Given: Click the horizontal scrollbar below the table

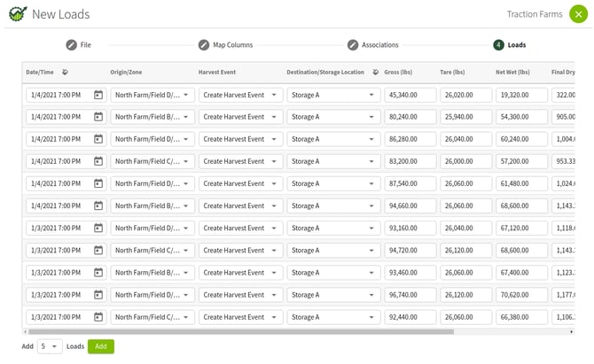Looking at the screenshot, I should [266, 332].
